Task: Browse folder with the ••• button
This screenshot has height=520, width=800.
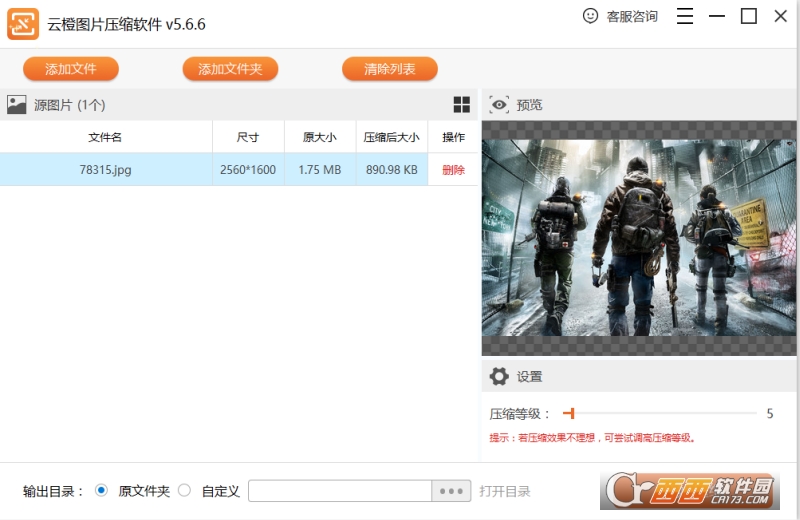Action: [x=451, y=491]
